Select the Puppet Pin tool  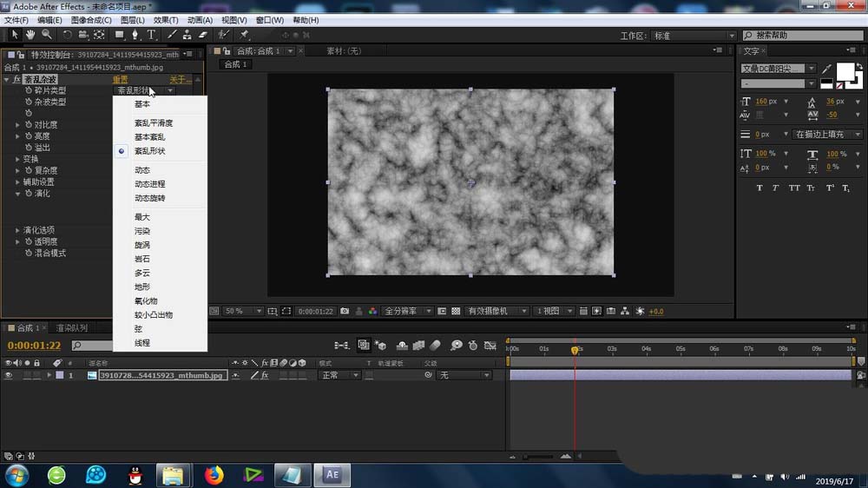244,35
